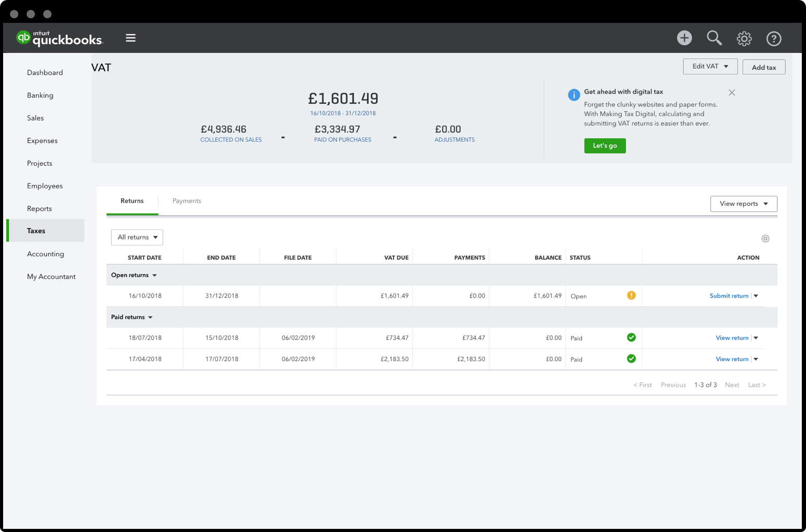
Task: Click the warning icon next to Open status
Action: pyautogui.click(x=631, y=295)
